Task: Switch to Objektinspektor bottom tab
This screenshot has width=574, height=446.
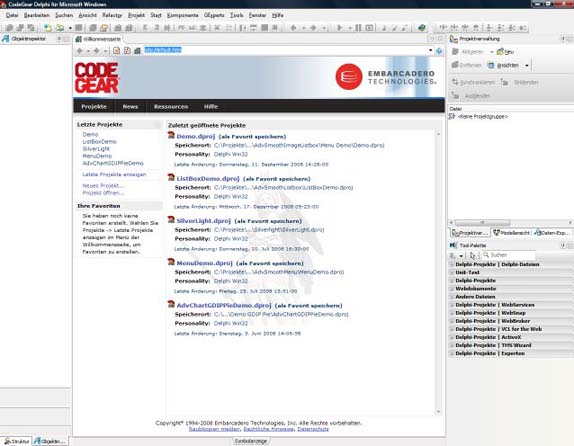Action: [x=50, y=441]
